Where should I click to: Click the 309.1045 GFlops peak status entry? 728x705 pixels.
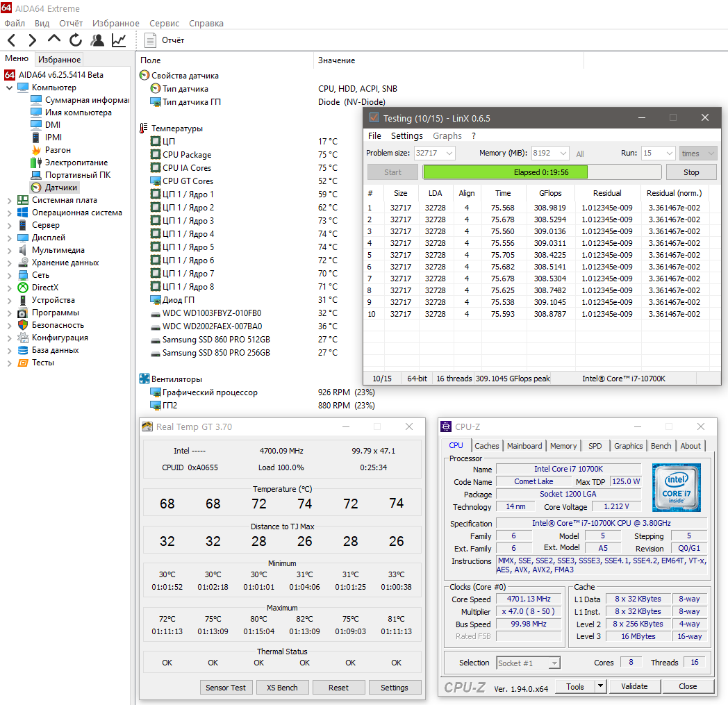point(513,379)
